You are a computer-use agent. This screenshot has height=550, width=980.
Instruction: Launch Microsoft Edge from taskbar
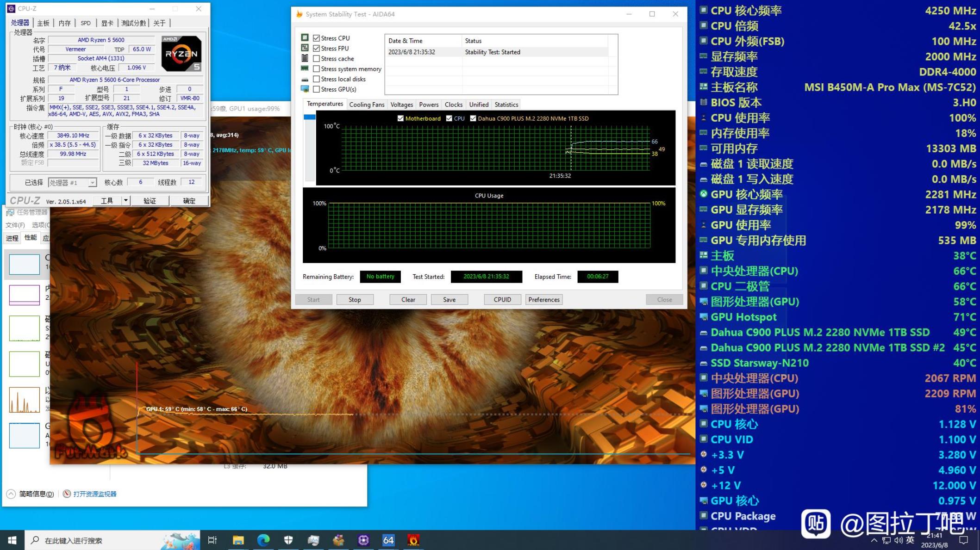point(263,540)
